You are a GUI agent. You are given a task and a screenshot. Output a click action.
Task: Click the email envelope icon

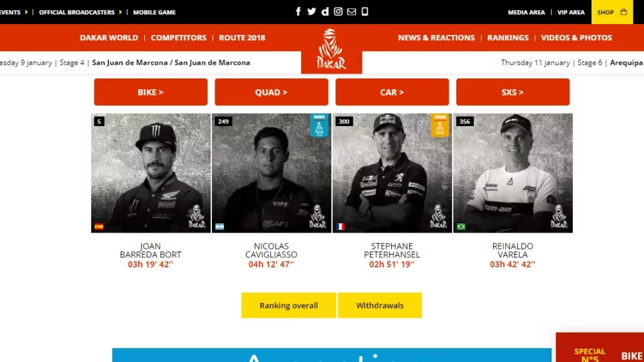click(351, 11)
